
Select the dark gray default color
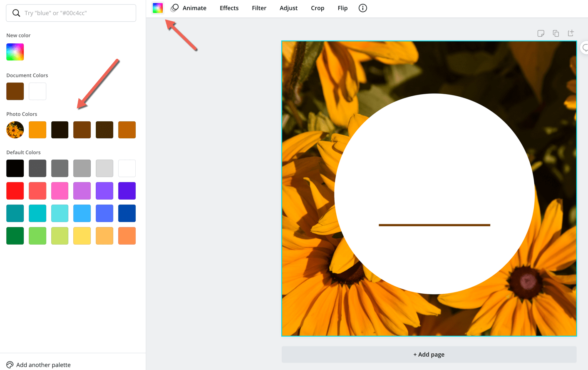37,168
